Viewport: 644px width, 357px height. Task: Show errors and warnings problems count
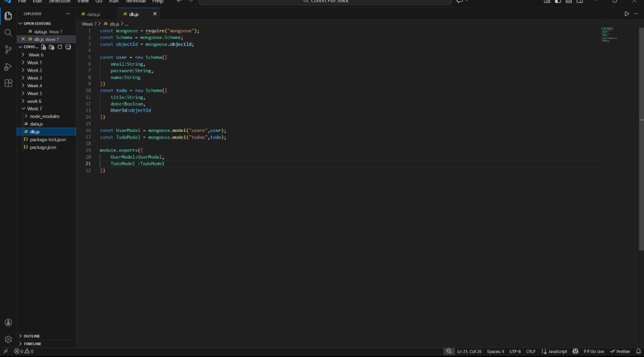point(24,351)
